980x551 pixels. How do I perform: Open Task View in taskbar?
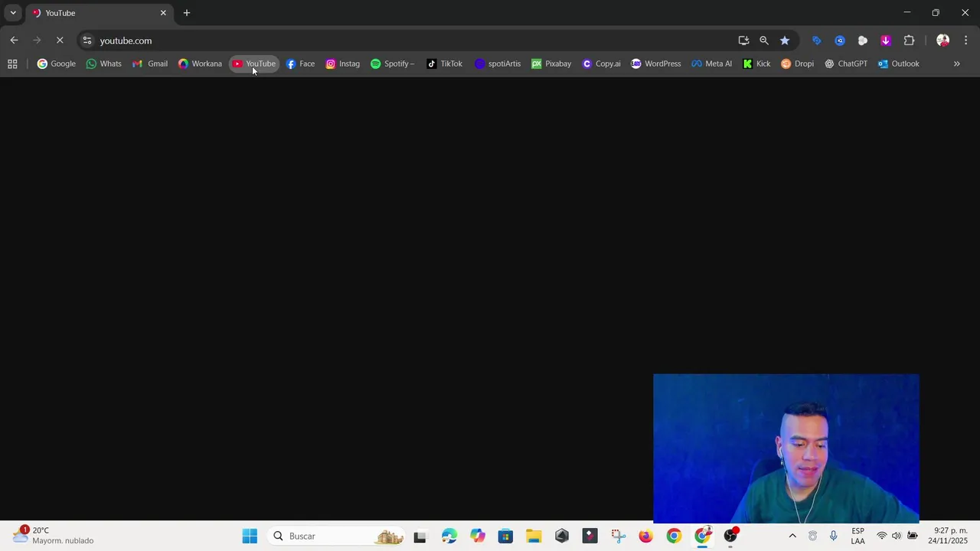tap(420, 536)
